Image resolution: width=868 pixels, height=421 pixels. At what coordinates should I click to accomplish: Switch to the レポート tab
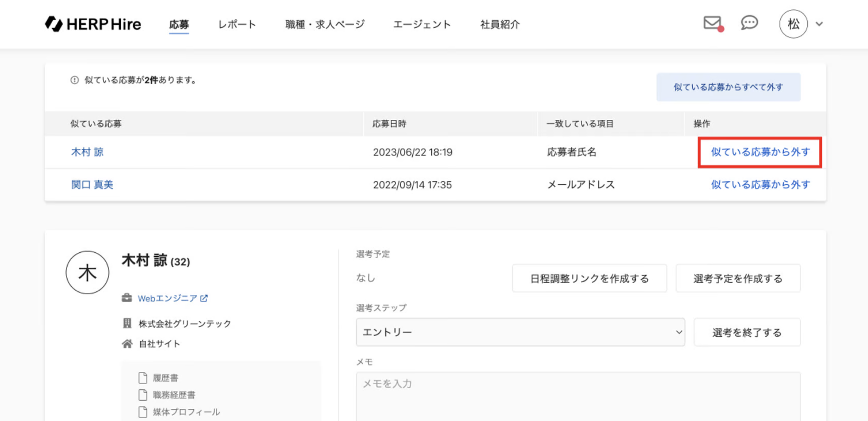click(x=237, y=24)
